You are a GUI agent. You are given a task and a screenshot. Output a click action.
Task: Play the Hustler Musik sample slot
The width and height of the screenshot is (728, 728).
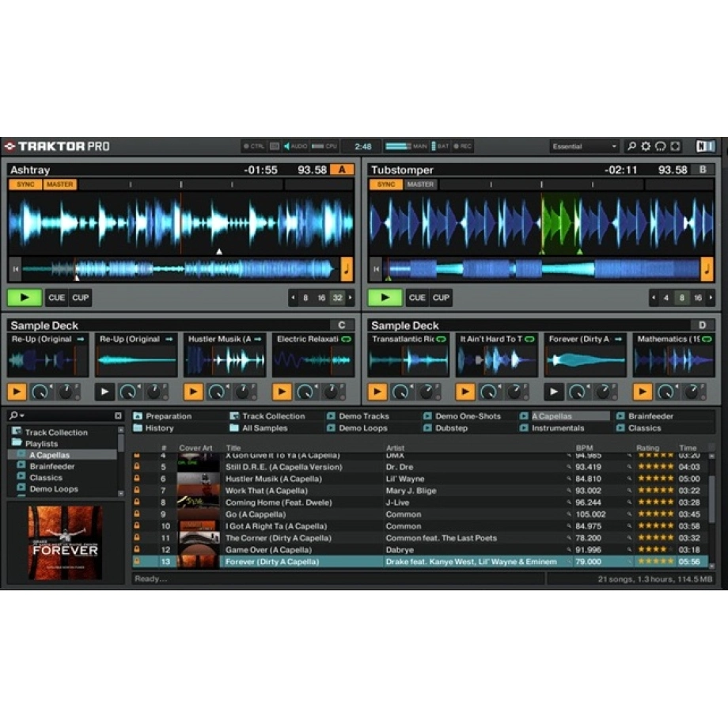(193, 392)
